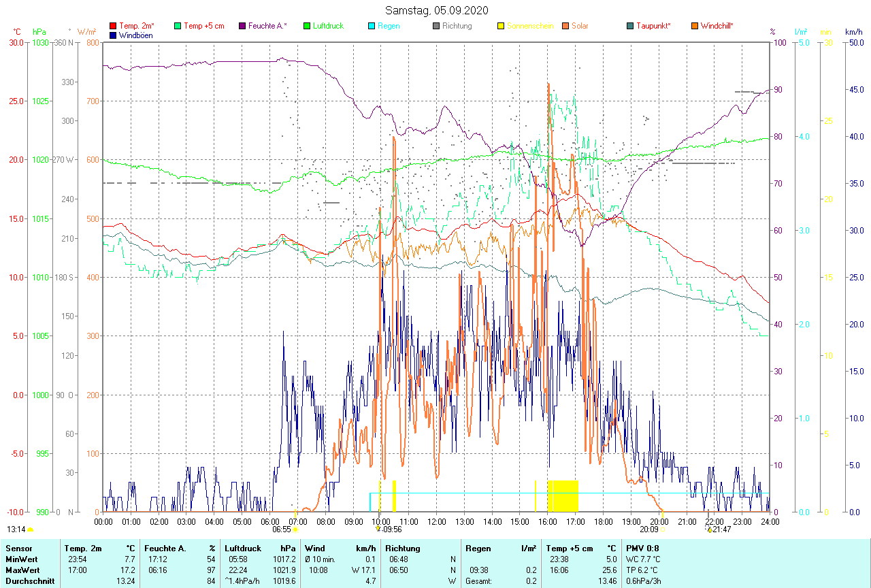This screenshot has width=871, height=588.
Task: Click the orange Windchill legend swatch
Action: coord(695,27)
